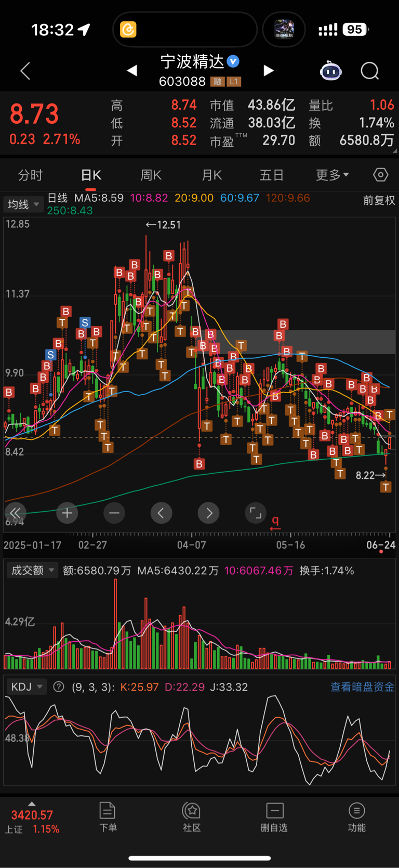Remove stock via 删自选
This screenshot has height=868, width=399.
(274, 817)
